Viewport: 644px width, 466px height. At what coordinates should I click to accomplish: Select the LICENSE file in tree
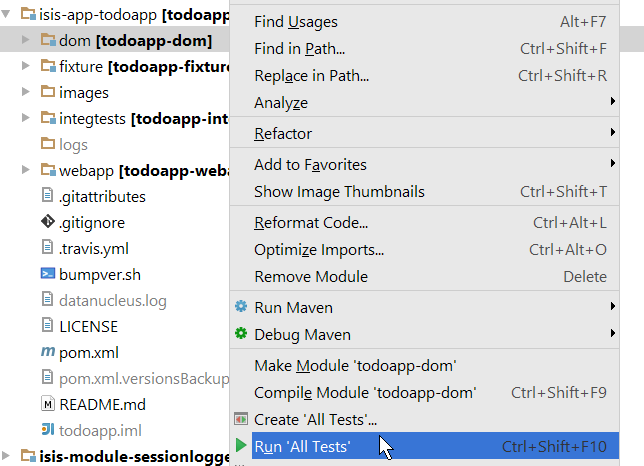coord(88,326)
